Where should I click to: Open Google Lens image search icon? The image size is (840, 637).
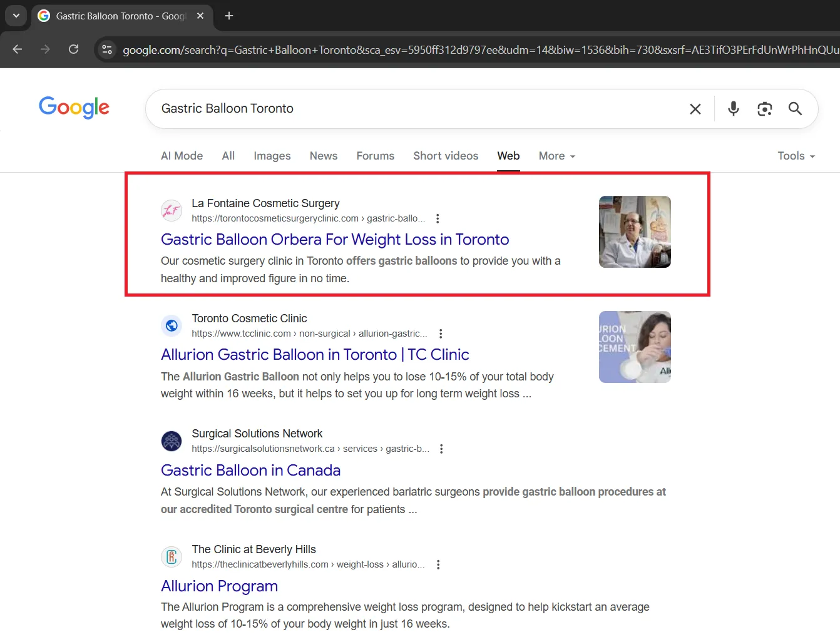764,109
